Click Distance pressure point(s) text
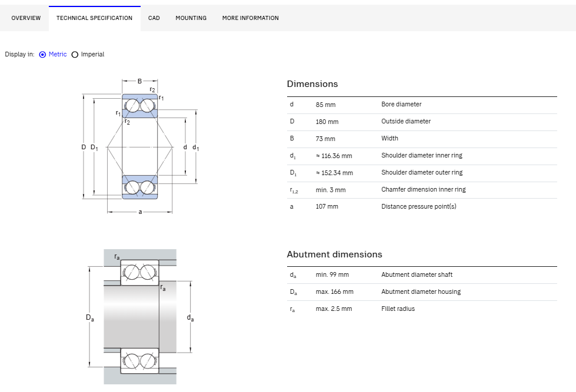 click(x=419, y=206)
